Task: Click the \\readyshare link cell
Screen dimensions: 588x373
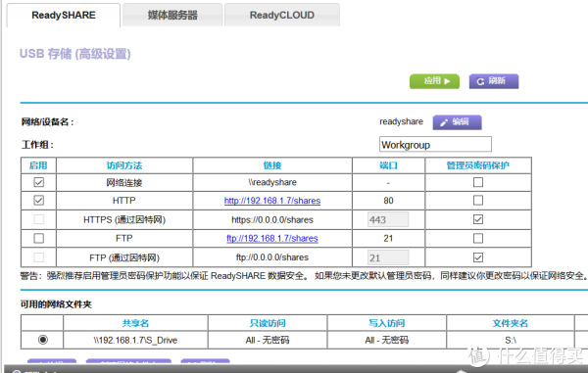Action: pyautogui.click(x=272, y=182)
